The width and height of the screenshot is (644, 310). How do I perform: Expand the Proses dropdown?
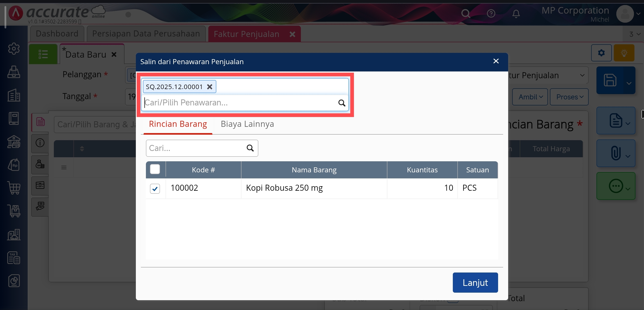569,97
